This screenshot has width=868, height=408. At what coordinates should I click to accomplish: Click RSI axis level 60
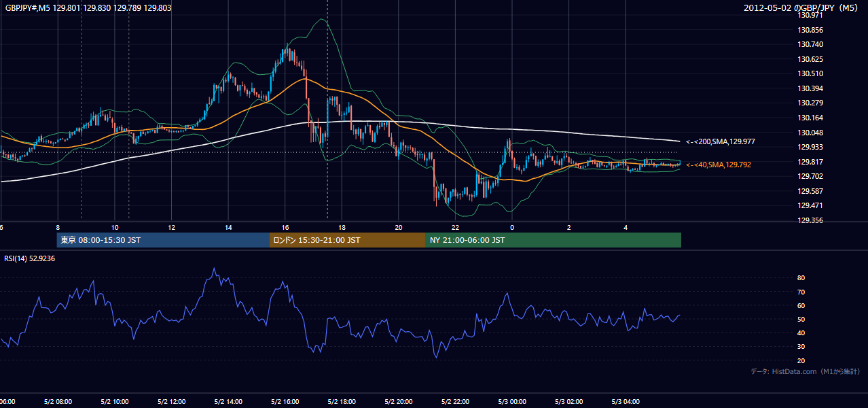(x=801, y=305)
